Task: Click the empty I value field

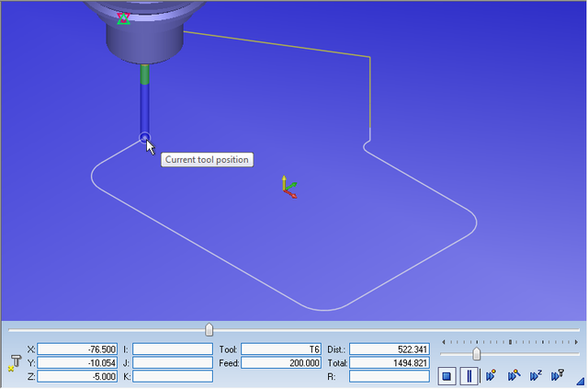Action: pyautogui.click(x=173, y=349)
